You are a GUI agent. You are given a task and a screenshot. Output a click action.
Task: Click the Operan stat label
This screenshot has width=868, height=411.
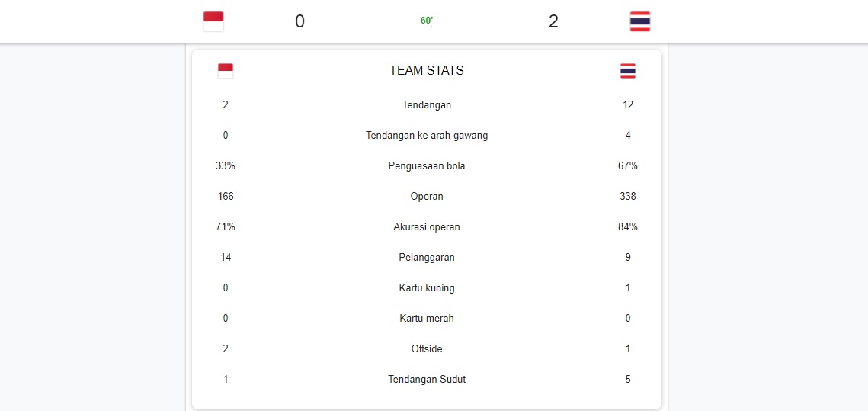pos(427,197)
